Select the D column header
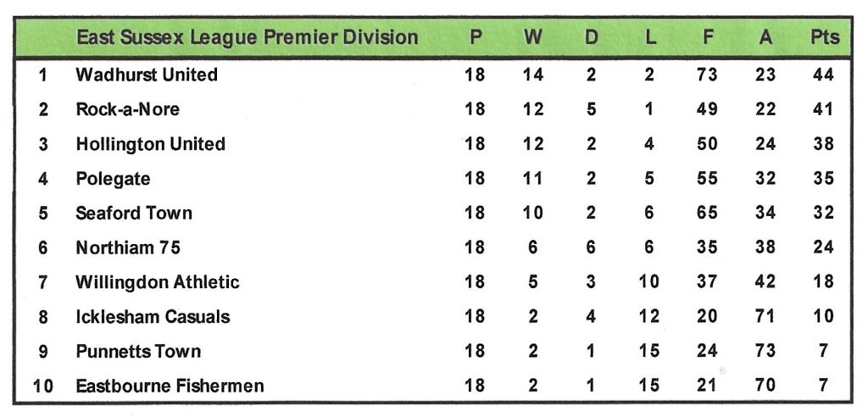Image resolution: width=868 pixels, height=417 pixels. [591, 38]
